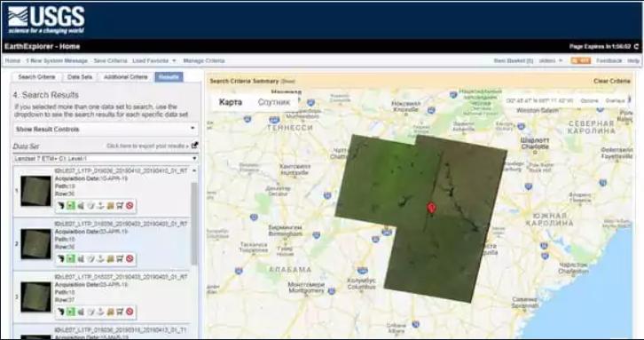Show browse overlay for result 2
The height and width of the screenshot is (340, 644).
click(71, 258)
